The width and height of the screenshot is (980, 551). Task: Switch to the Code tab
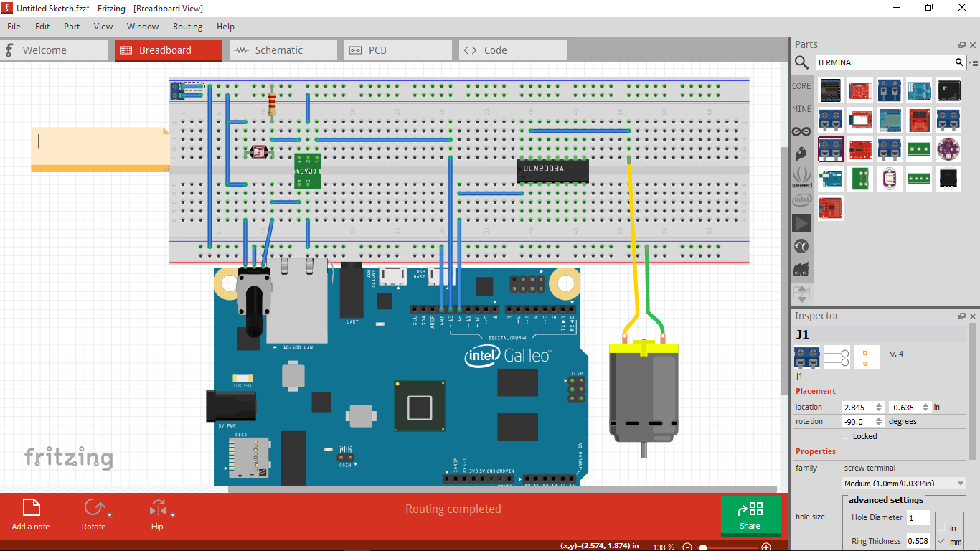click(513, 50)
